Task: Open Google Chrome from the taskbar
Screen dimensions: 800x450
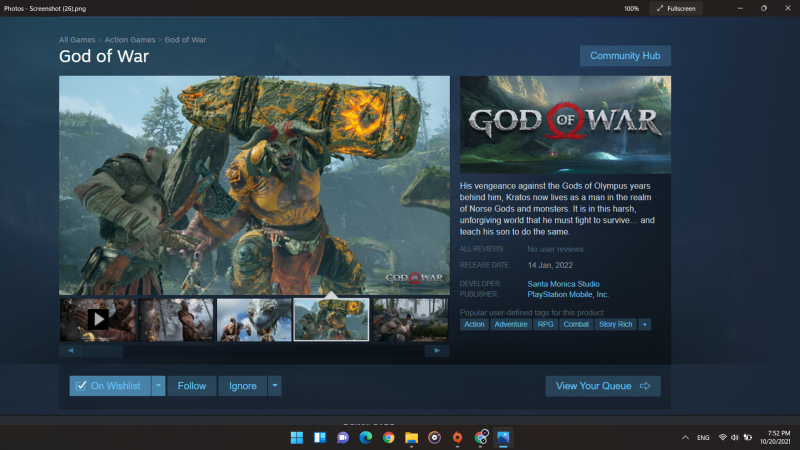Action: tap(388, 437)
